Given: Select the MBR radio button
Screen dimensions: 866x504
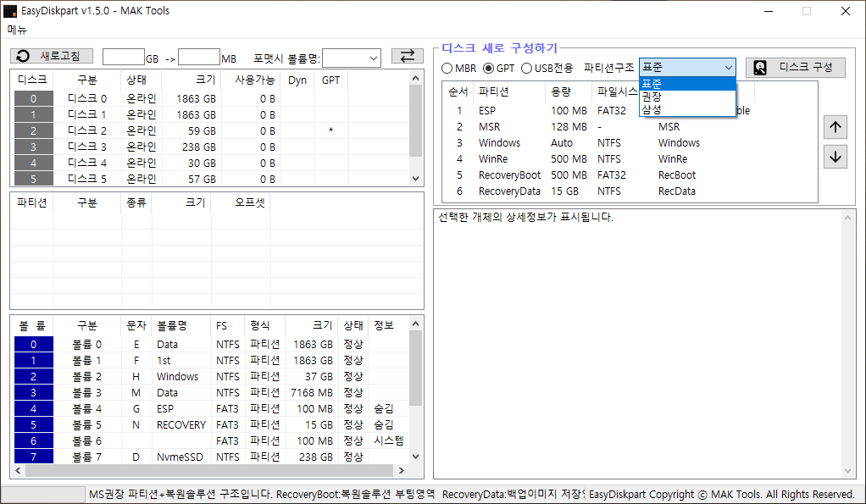Looking at the screenshot, I should pyautogui.click(x=458, y=68).
